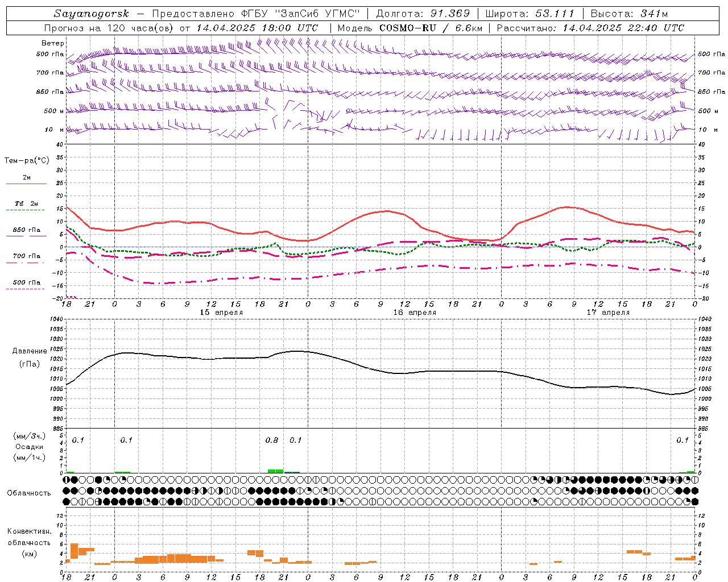Image resolution: width=728 pixels, height=582 pixels.
Task: Select the 'Широта: 53.111' latitude value
Action: [530, 14]
